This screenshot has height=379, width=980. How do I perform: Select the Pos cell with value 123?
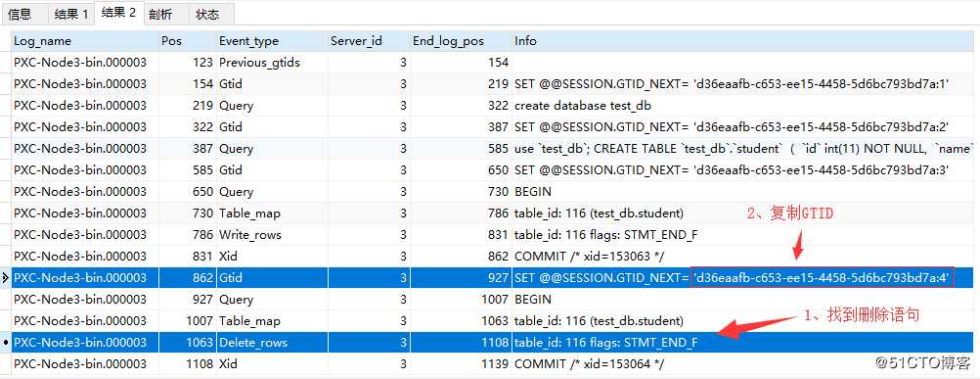pos(188,63)
